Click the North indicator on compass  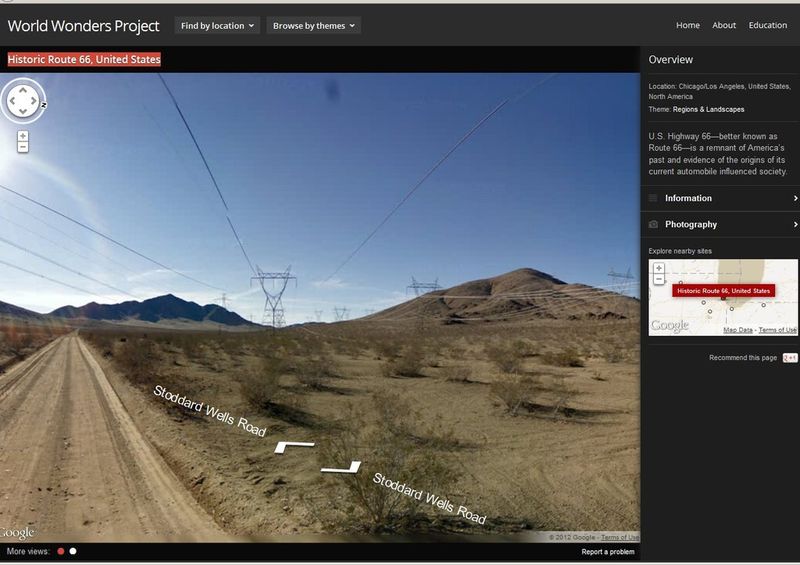(44, 105)
